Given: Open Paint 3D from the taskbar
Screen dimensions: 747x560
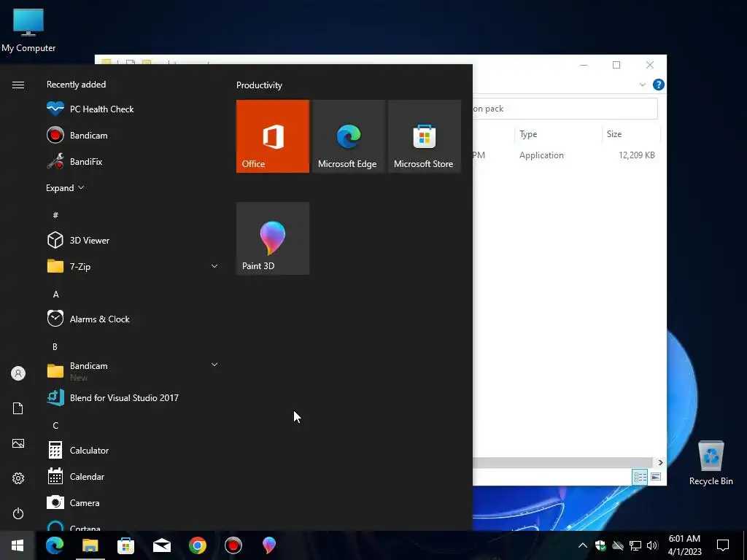Looking at the screenshot, I should click(x=269, y=545).
